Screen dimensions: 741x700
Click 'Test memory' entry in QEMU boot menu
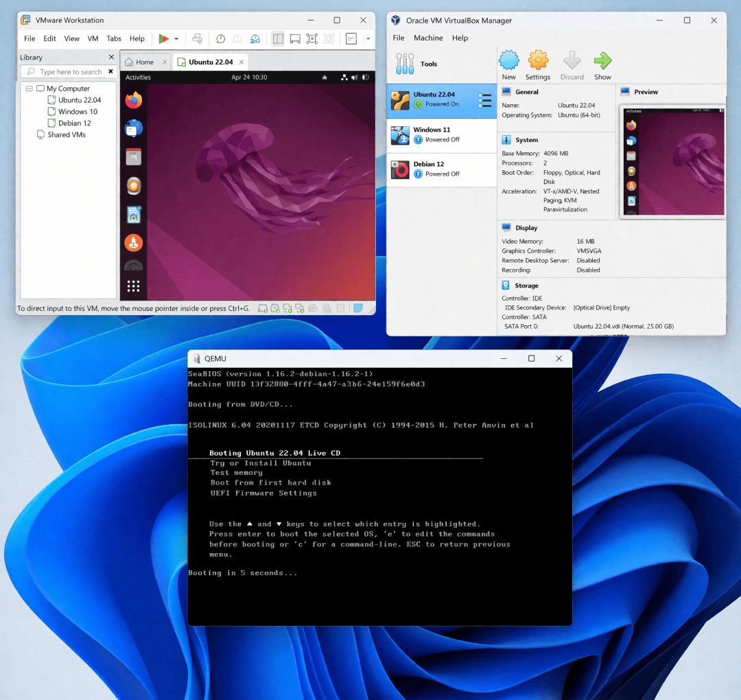coord(236,473)
